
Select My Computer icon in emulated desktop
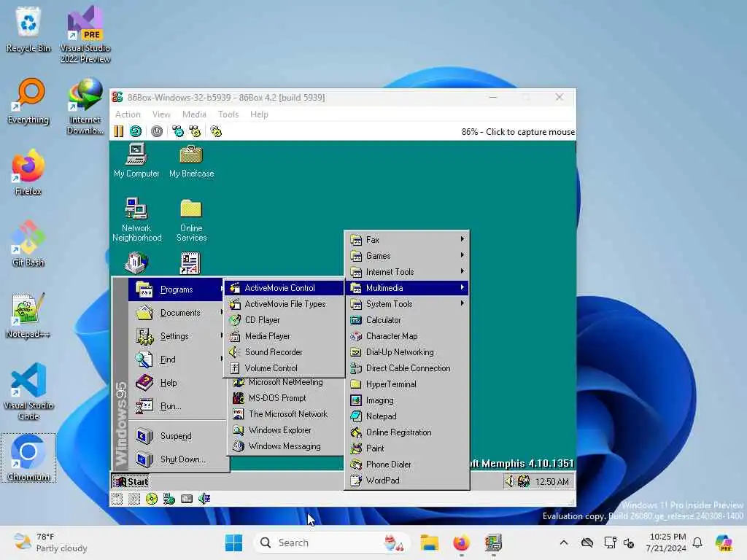[x=136, y=160]
